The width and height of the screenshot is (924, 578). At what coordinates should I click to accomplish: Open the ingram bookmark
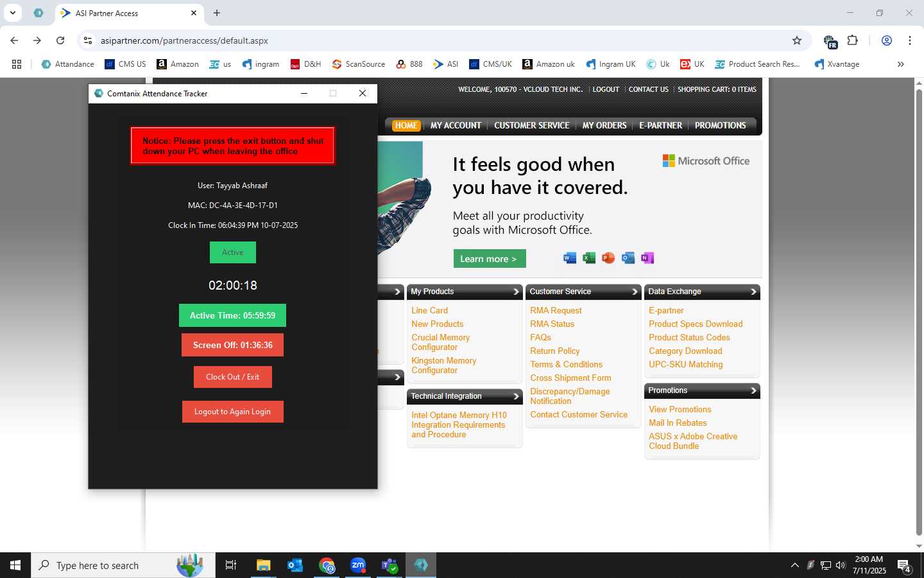261,64
